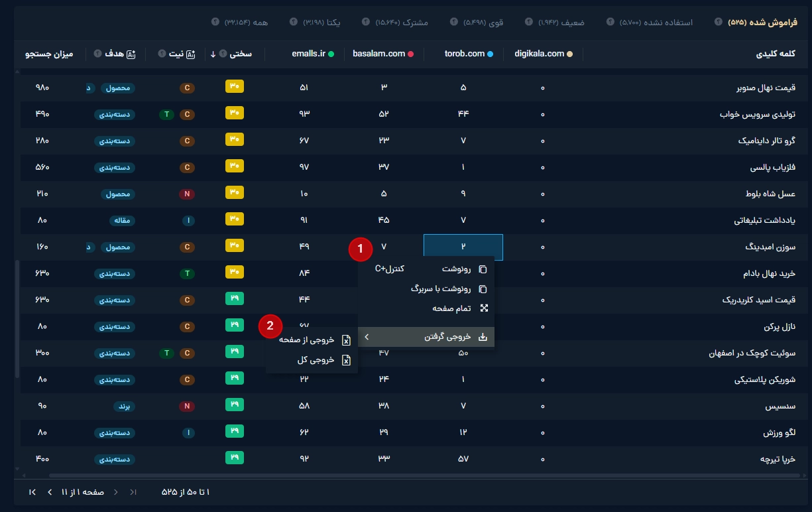Sort by basalam.com column header
Screen dimensions: 812x512
378,54
